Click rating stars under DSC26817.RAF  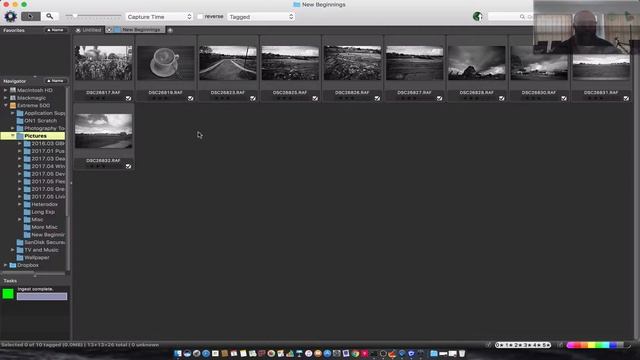click(98, 98)
